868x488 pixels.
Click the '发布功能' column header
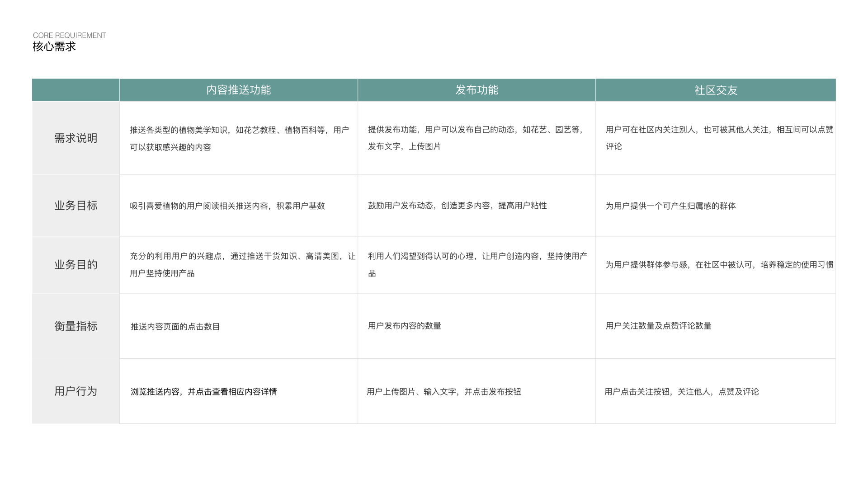coord(476,90)
